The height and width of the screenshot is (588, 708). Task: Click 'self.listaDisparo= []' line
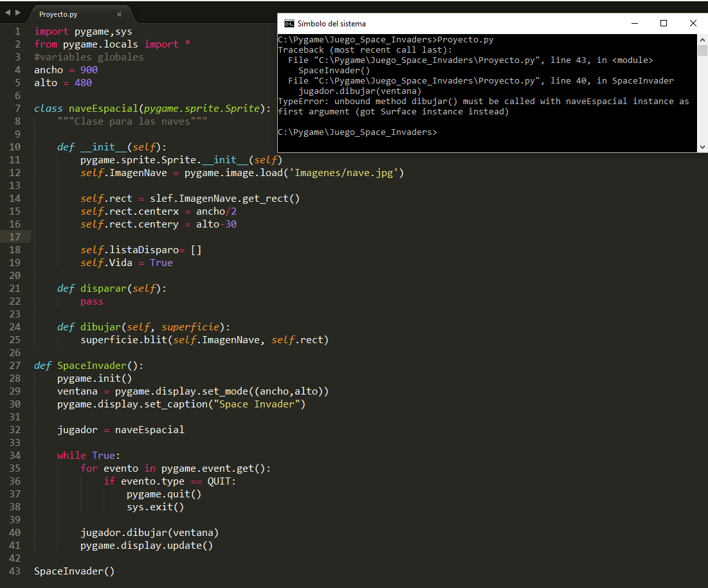tap(141, 250)
